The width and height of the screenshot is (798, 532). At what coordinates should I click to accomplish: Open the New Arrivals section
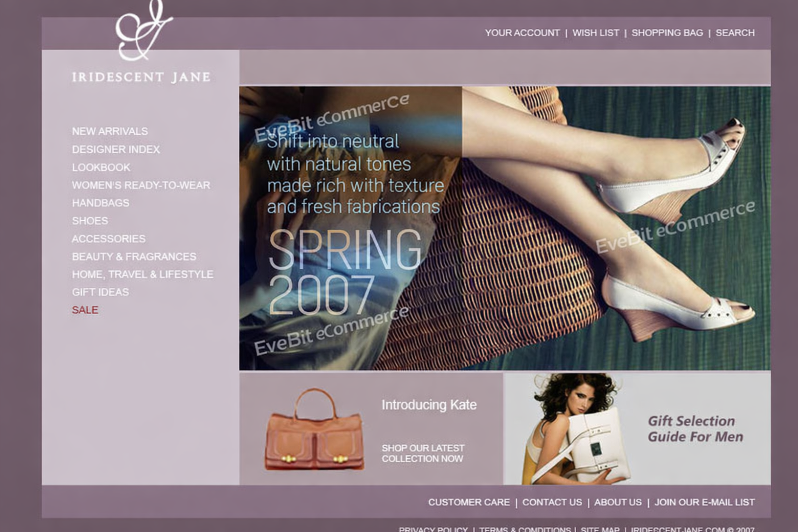tap(110, 131)
